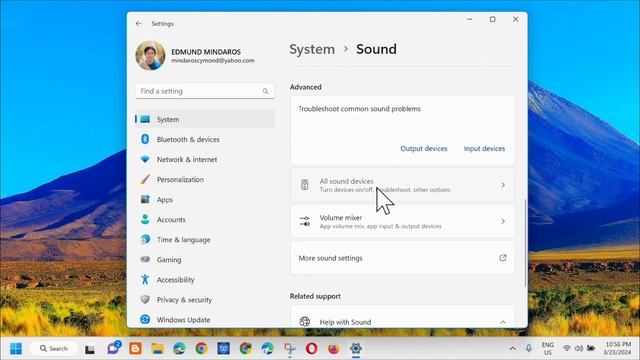Click the Time & language globe icon

click(145, 239)
